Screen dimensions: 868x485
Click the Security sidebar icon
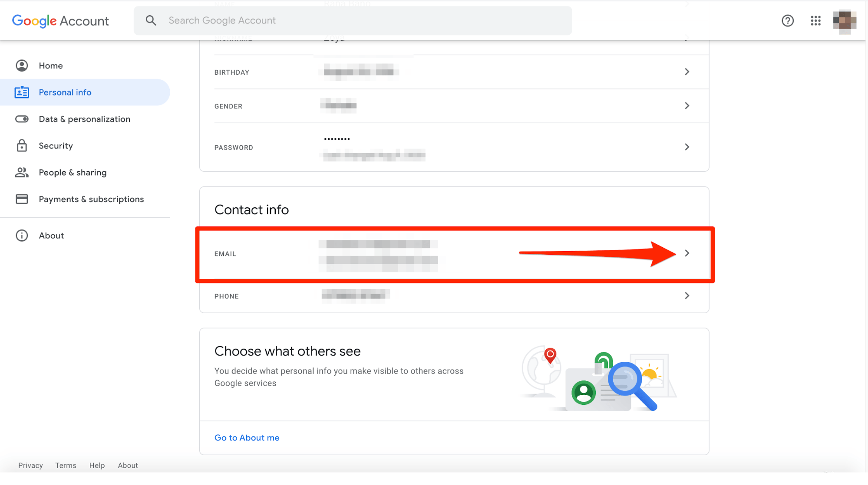coord(21,145)
